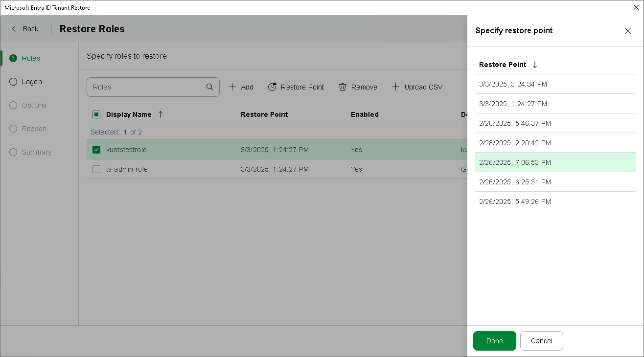Close the Specify restore point panel
The image size is (644, 357).
628,31
